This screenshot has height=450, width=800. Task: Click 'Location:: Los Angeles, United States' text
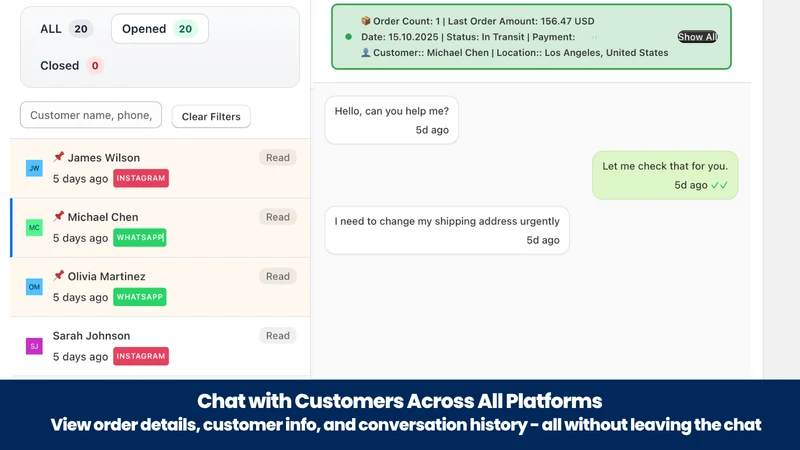pyautogui.click(x=582, y=53)
